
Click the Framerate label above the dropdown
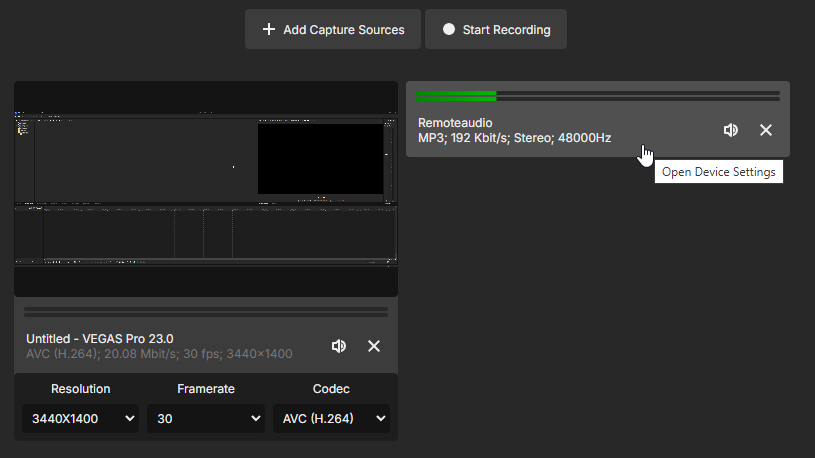tap(206, 389)
